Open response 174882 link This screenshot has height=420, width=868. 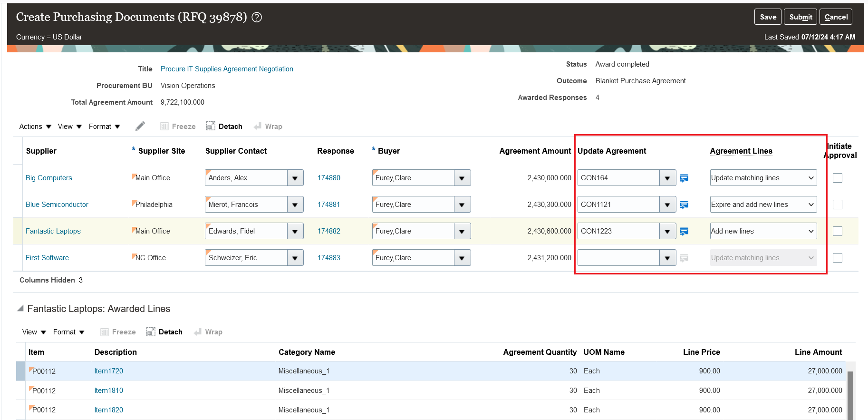[329, 231]
